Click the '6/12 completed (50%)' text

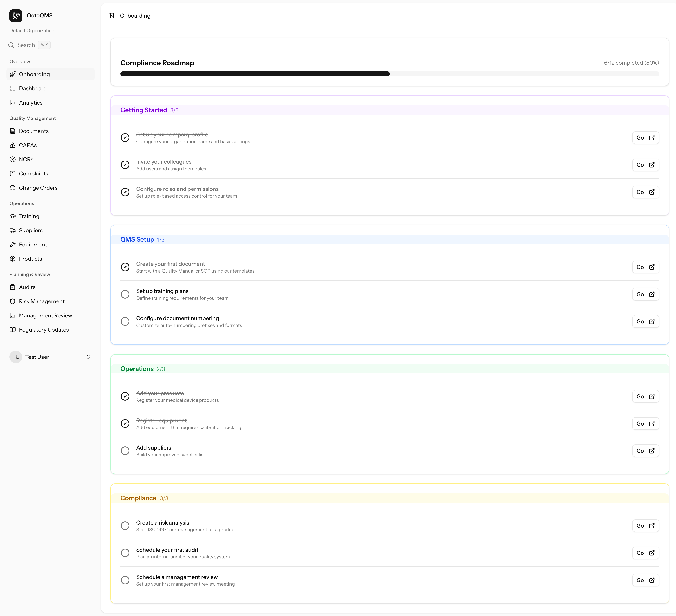[631, 63]
